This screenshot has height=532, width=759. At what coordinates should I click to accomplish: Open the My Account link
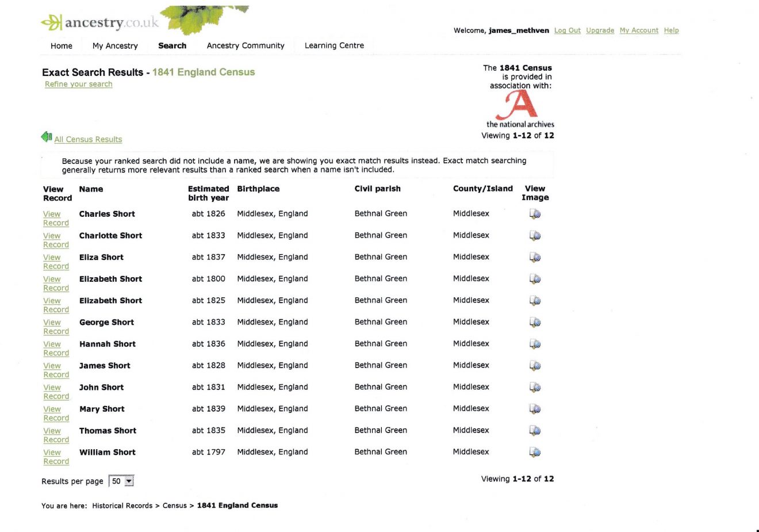(639, 30)
